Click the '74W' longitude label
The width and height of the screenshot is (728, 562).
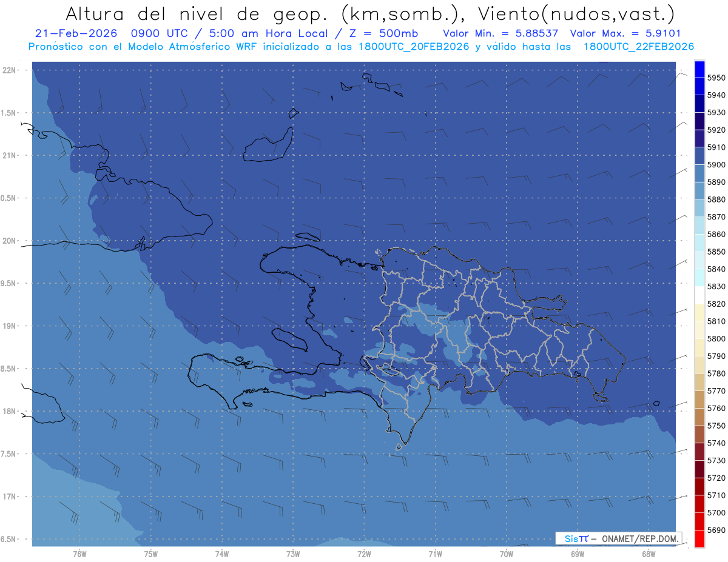point(222,554)
